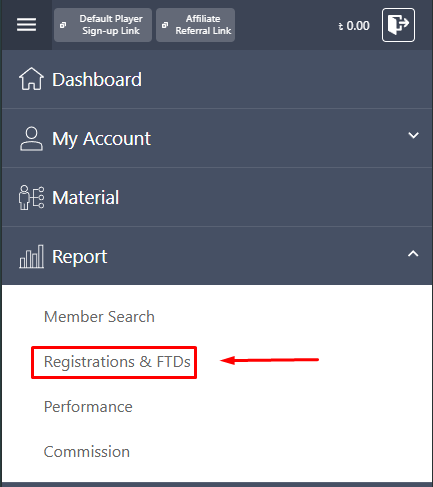The width and height of the screenshot is (433, 487).
Task: Open the Material menu item
Action: pos(217,197)
